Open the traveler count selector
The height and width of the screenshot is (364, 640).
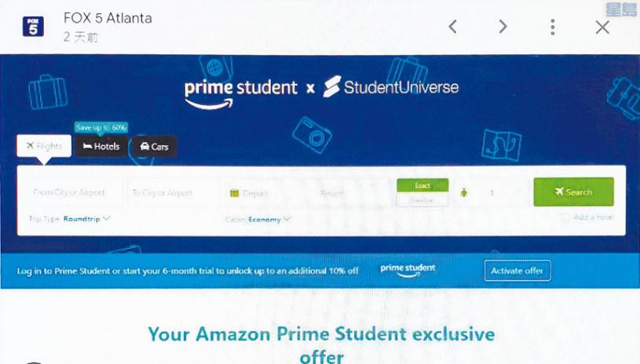tap(492, 192)
